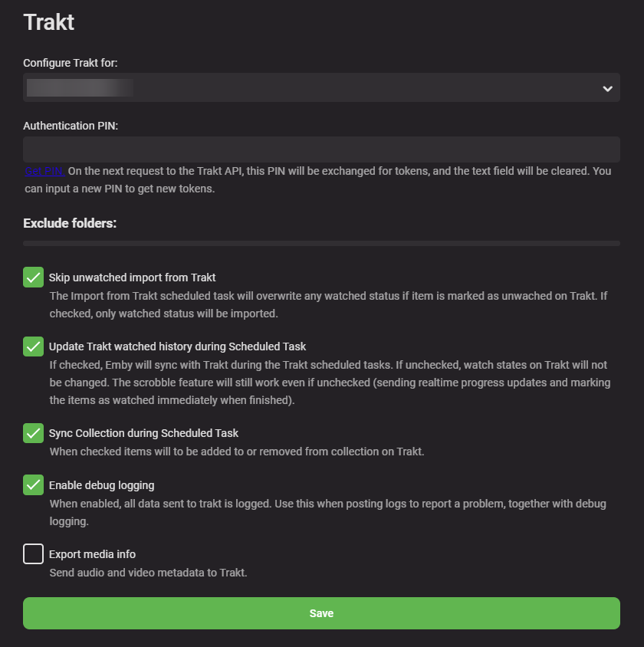Click the Trakt page heading
Image resolution: width=644 pixels, height=647 pixels.
(x=48, y=22)
